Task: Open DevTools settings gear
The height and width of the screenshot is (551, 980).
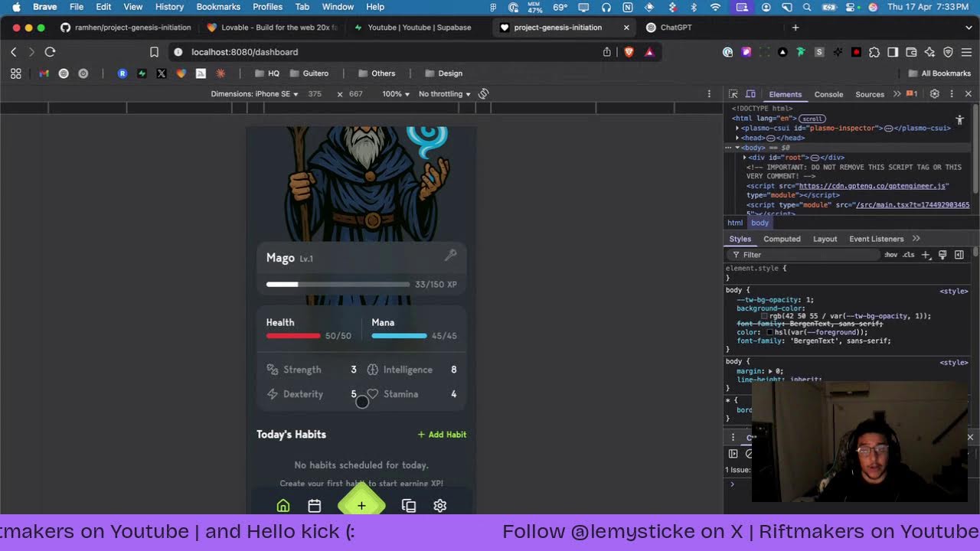Action: 934,94
